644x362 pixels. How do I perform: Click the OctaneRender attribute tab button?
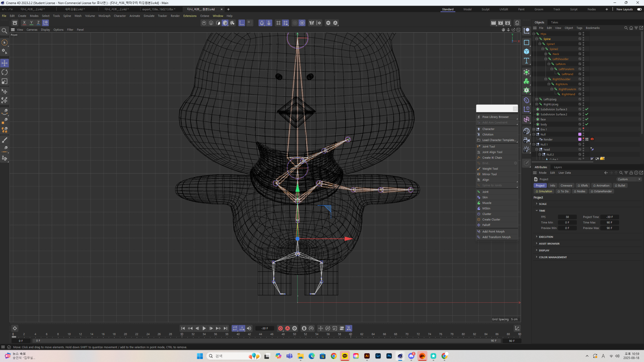[601, 191]
